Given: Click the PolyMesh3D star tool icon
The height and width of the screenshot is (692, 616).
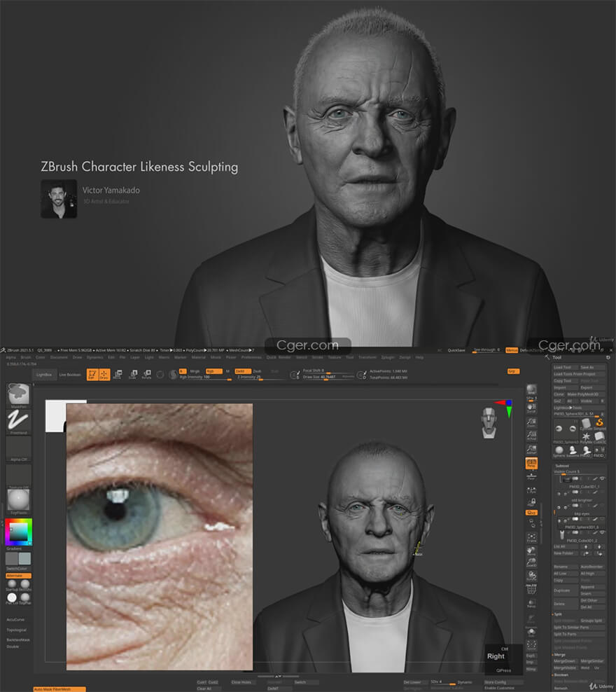Looking at the screenshot, I should [x=587, y=438].
